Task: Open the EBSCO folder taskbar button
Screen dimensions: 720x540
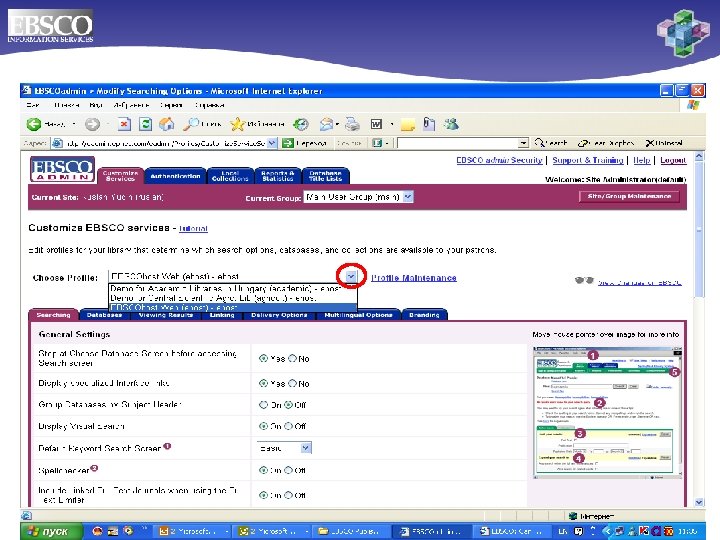Action: coord(350,531)
